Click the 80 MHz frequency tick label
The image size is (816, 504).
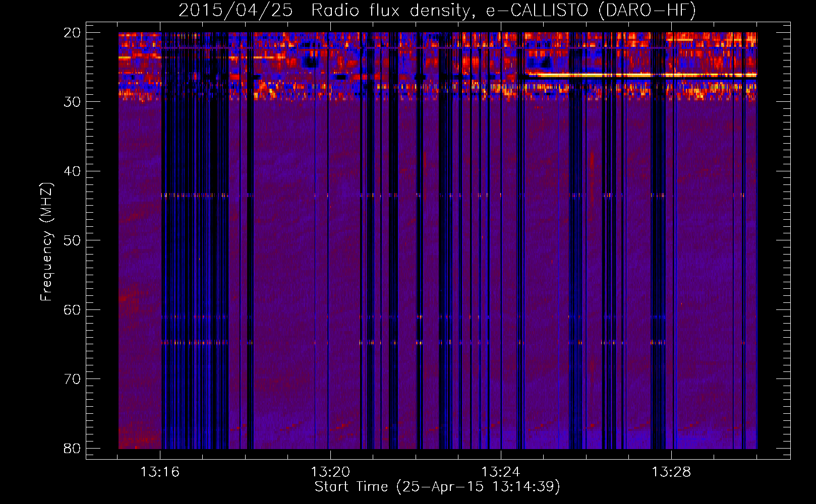coord(72,448)
